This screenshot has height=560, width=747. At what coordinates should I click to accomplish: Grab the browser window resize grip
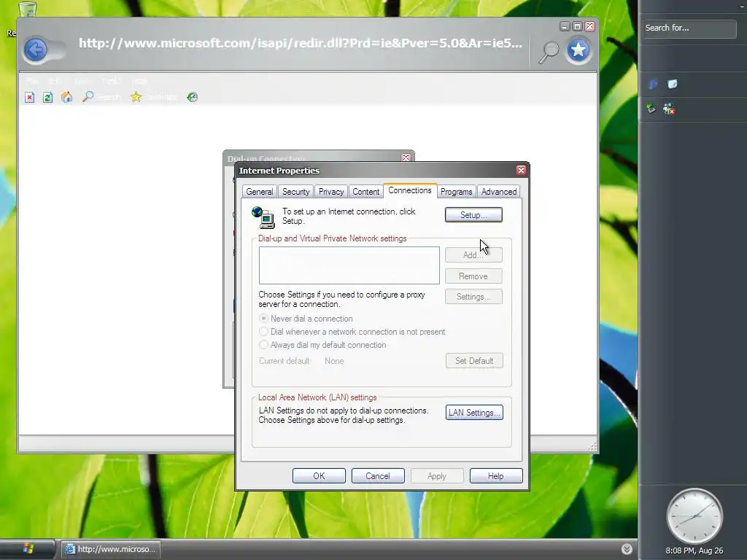pyautogui.click(x=592, y=447)
